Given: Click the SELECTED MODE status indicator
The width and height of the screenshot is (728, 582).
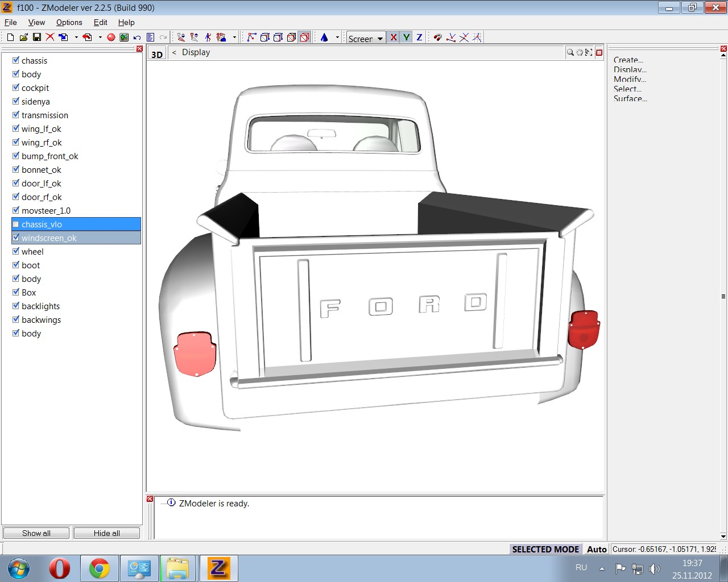Looking at the screenshot, I should pyautogui.click(x=545, y=549).
